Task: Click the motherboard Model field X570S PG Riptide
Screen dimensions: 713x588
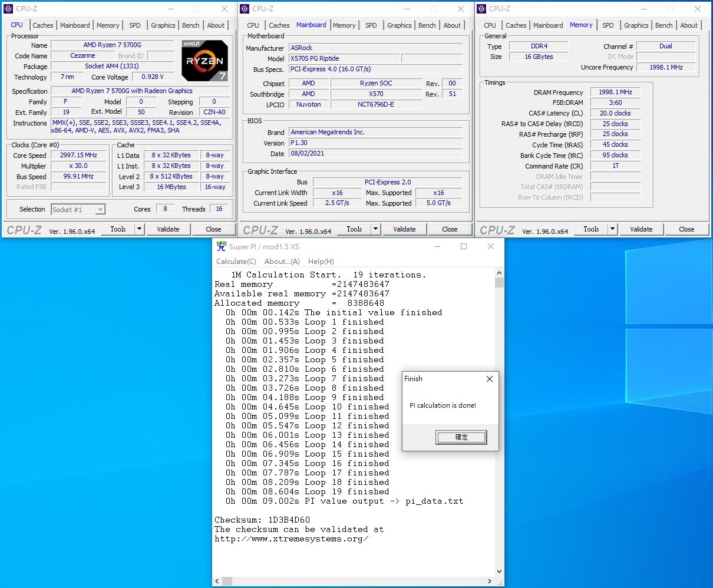Action: click(344, 59)
